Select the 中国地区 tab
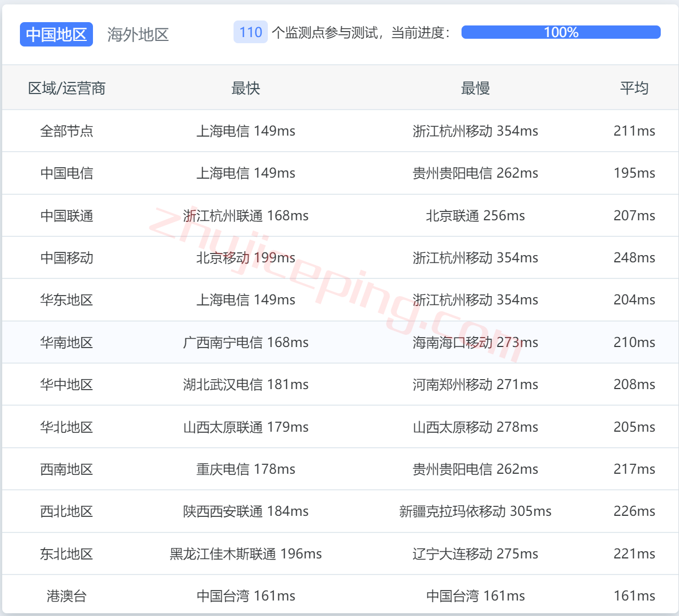The height and width of the screenshot is (616, 679). coord(56,34)
